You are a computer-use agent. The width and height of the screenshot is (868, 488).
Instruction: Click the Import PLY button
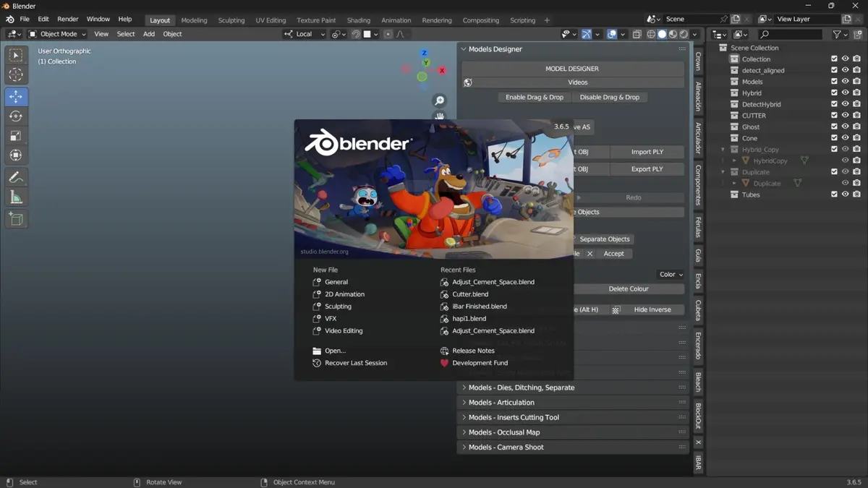coord(647,152)
